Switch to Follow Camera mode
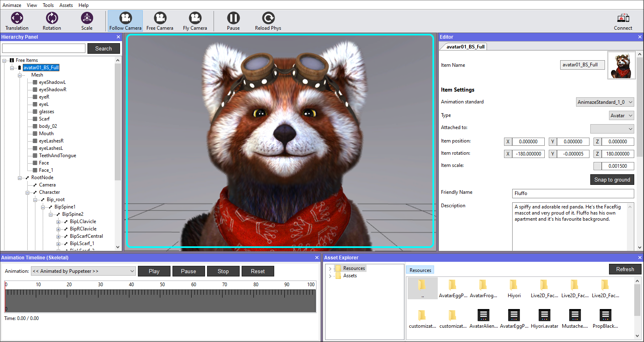The height and width of the screenshot is (342, 644). pos(125,21)
